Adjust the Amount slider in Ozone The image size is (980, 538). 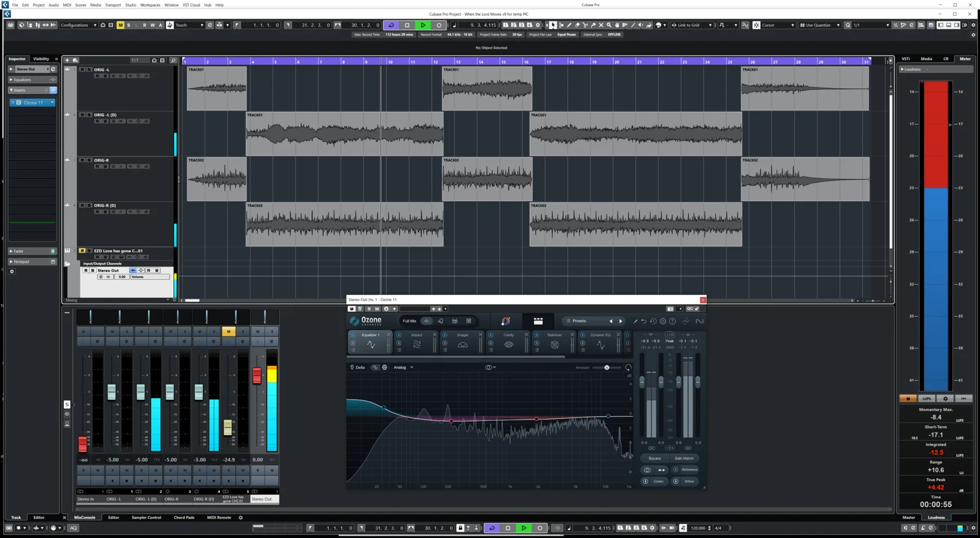pyautogui.click(x=606, y=367)
